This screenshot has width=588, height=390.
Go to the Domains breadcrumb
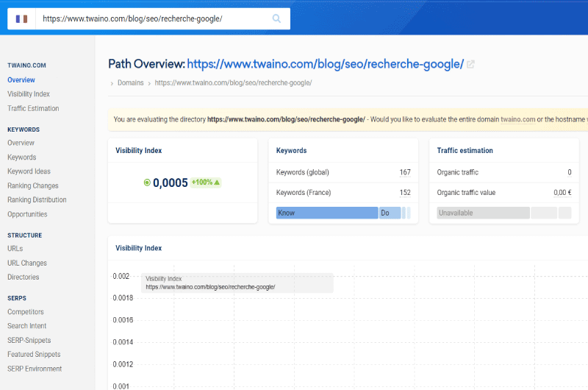click(x=131, y=82)
